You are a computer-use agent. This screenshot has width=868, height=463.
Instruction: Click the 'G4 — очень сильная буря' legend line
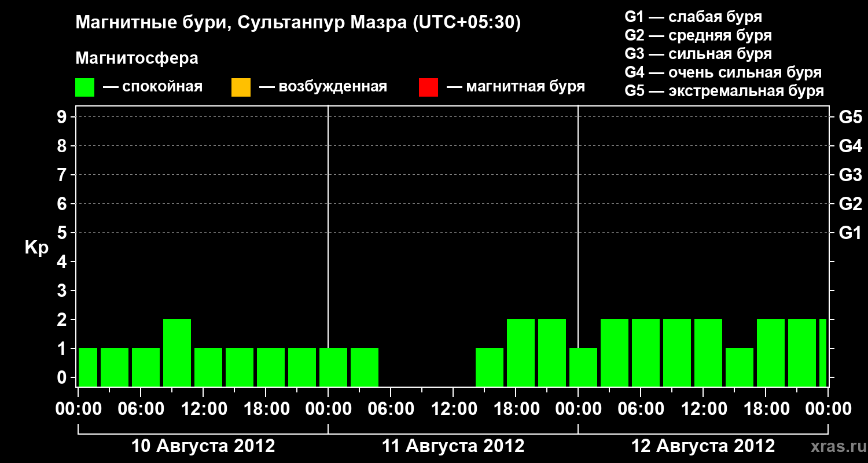(x=723, y=72)
